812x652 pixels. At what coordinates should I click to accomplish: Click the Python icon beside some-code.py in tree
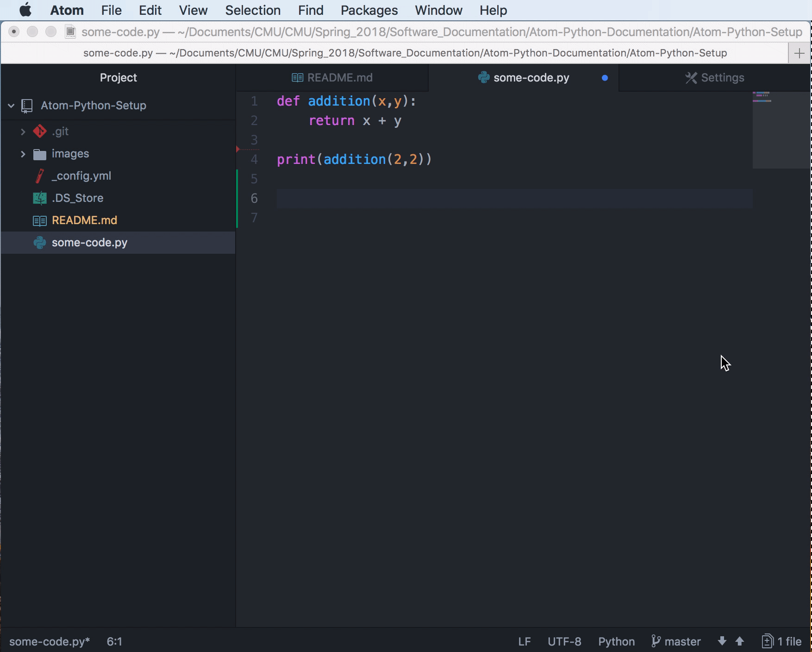tap(40, 243)
